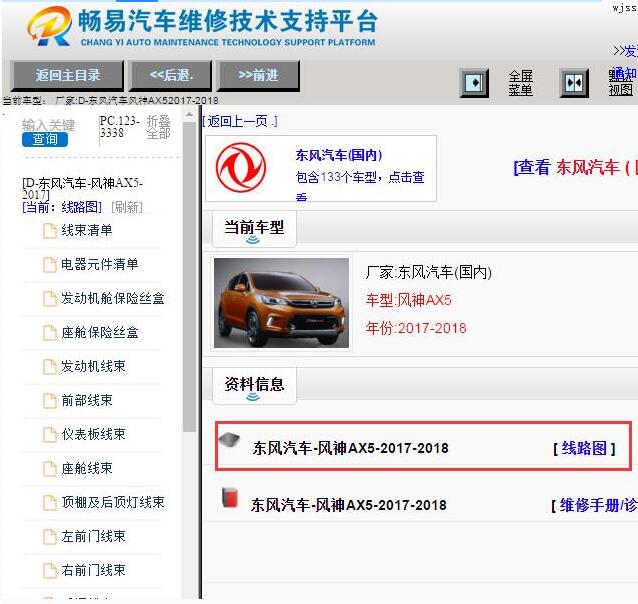This screenshot has height=604, width=638.
Task: Click the 东风汽车-风神AX5-2017-2018 线路图 row title
Action: point(350,448)
